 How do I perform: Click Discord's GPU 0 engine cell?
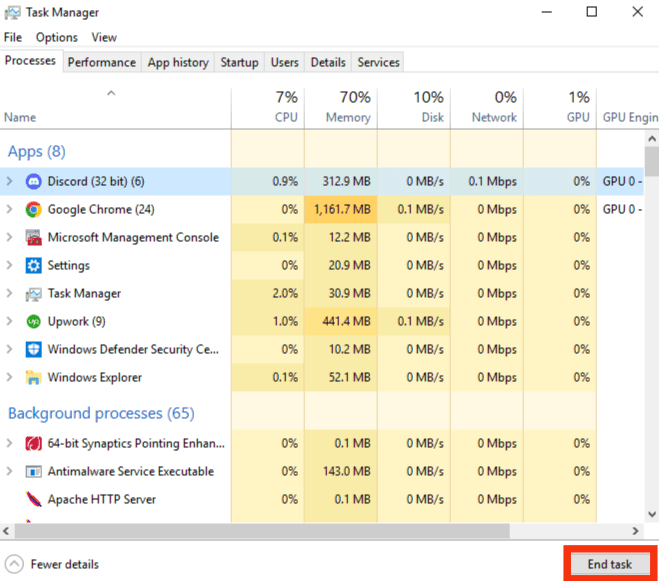pos(620,182)
